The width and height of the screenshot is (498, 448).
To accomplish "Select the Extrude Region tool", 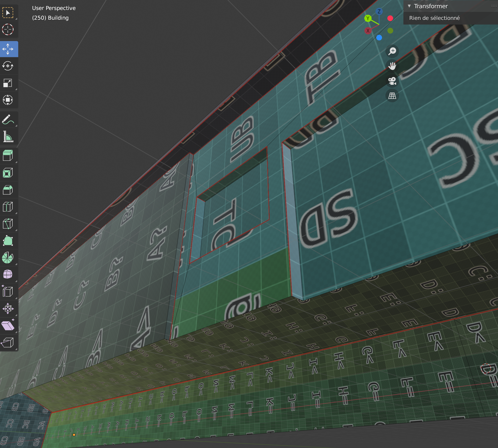I will (x=8, y=156).
